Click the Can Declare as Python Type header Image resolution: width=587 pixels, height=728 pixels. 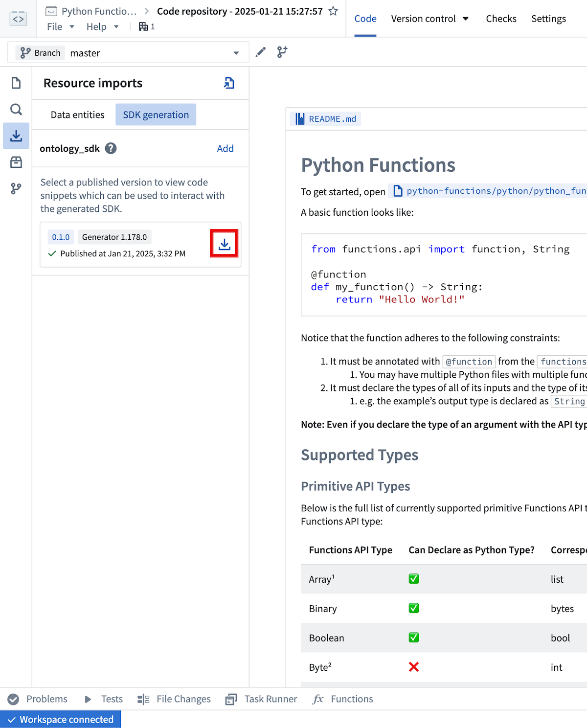[x=472, y=550]
